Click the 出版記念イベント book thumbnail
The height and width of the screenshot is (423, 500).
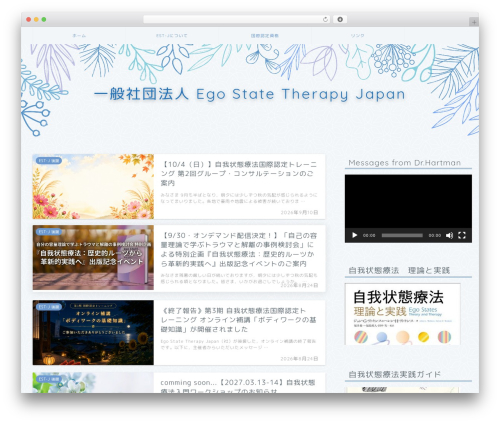93,257
